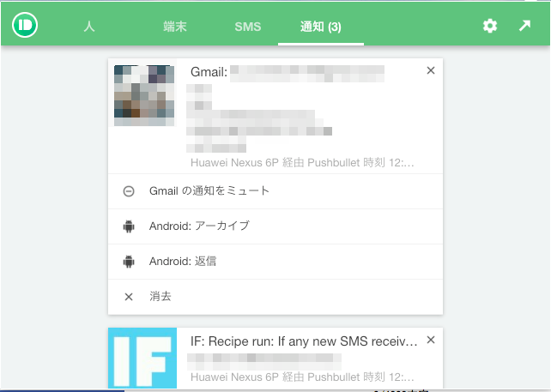Screen dimensions: 551x392
Task: Select Android: 返信 action
Action: click(x=275, y=262)
